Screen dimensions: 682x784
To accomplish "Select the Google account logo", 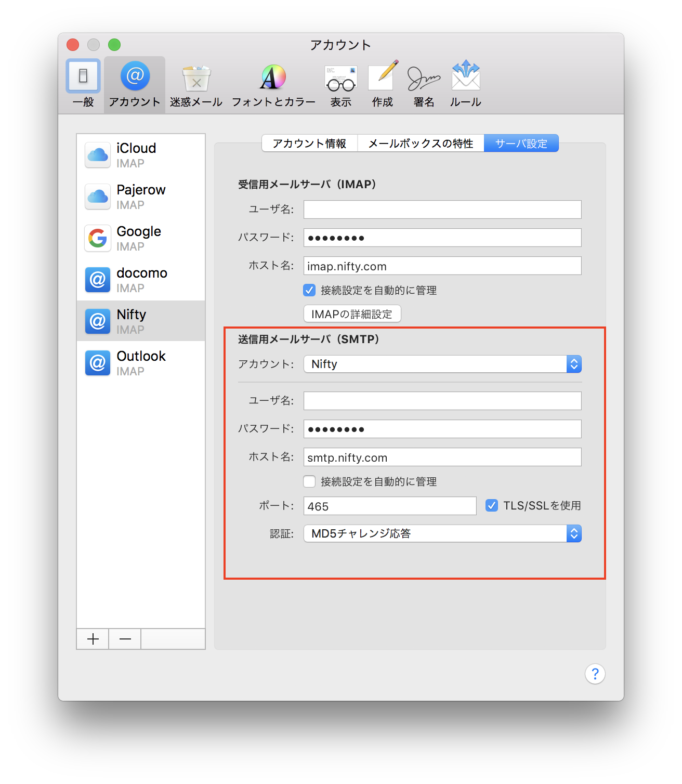I will click(98, 238).
